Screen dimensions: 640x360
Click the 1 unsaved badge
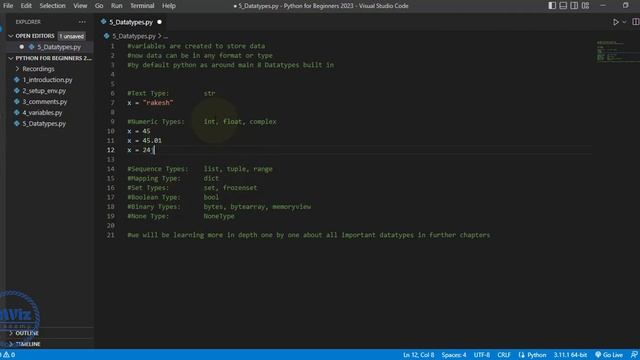(71, 36)
